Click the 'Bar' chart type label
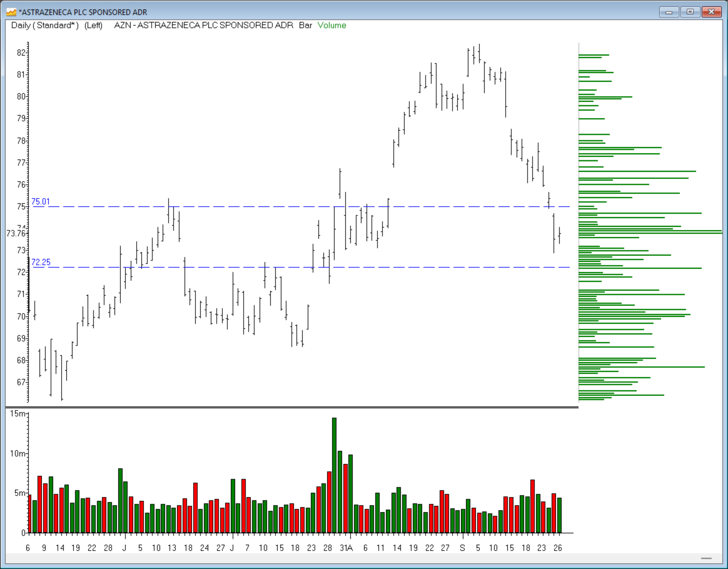728x569 pixels. [306, 25]
